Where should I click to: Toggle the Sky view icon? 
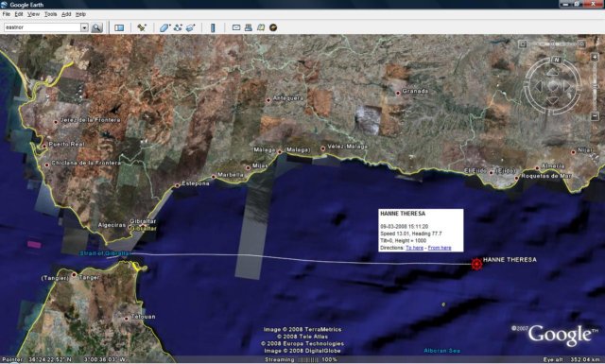(x=273, y=27)
